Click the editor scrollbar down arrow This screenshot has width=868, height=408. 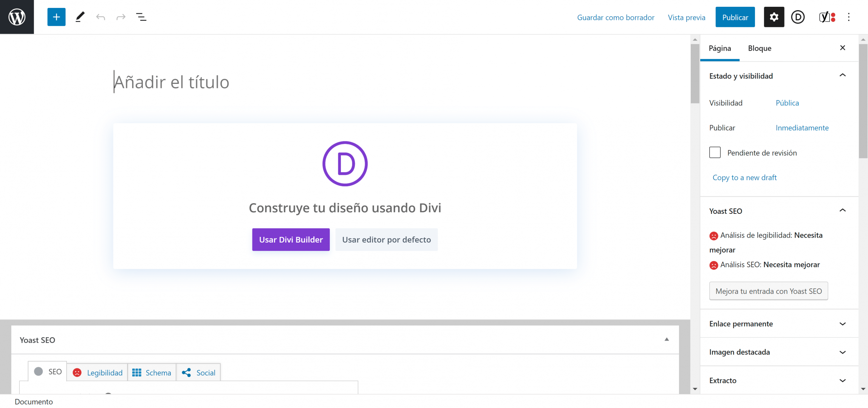(695, 389)
